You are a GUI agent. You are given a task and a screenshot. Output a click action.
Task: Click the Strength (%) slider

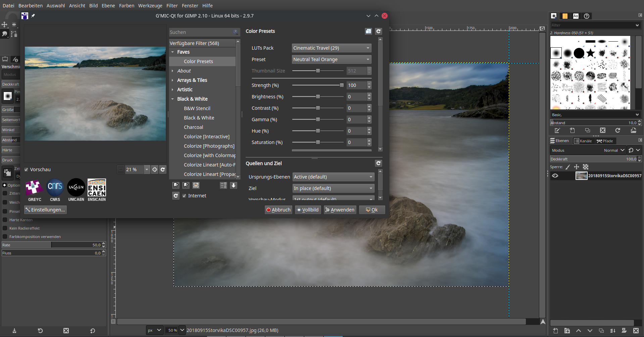[x=318, y=85]
